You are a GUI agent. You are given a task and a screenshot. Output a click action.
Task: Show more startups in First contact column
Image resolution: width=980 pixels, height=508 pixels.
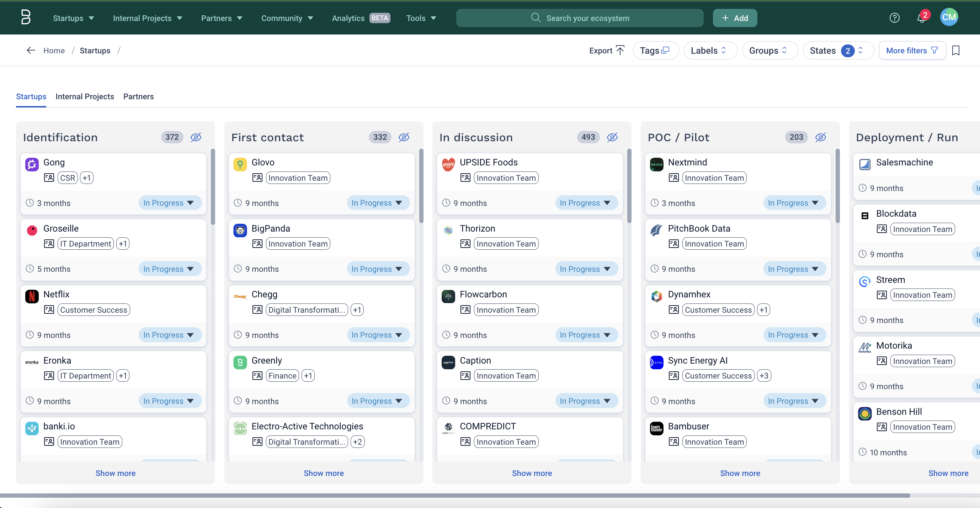[x=323, y=473]
